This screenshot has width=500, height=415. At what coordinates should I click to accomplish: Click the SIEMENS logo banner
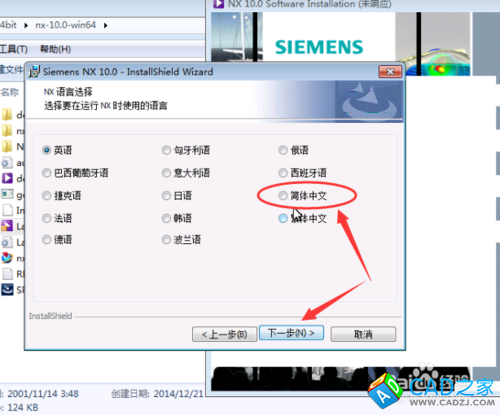(x=319, y=47)
